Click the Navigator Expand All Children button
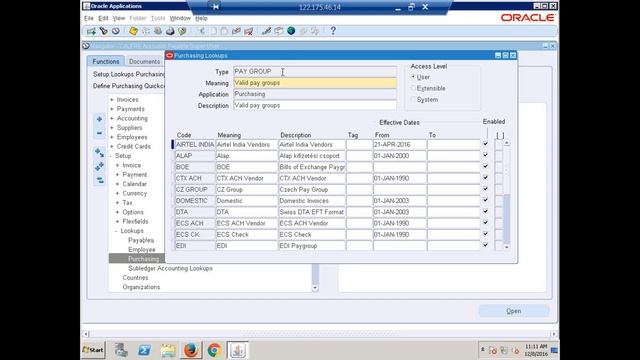Viewport: 640px width, 360px height. [x=99, y=153]
